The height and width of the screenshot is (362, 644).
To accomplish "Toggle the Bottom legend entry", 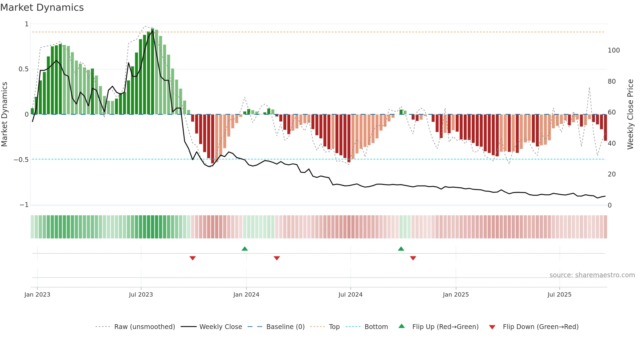I will 367,327.
